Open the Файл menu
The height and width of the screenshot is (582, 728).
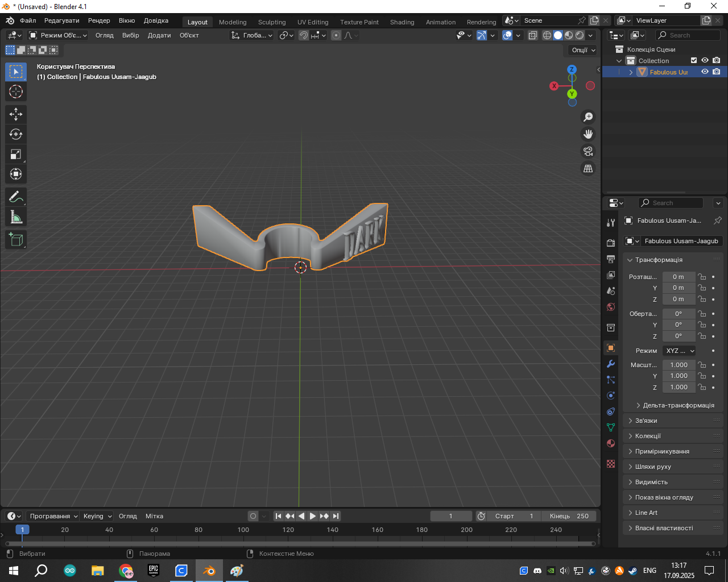[28, 20]
